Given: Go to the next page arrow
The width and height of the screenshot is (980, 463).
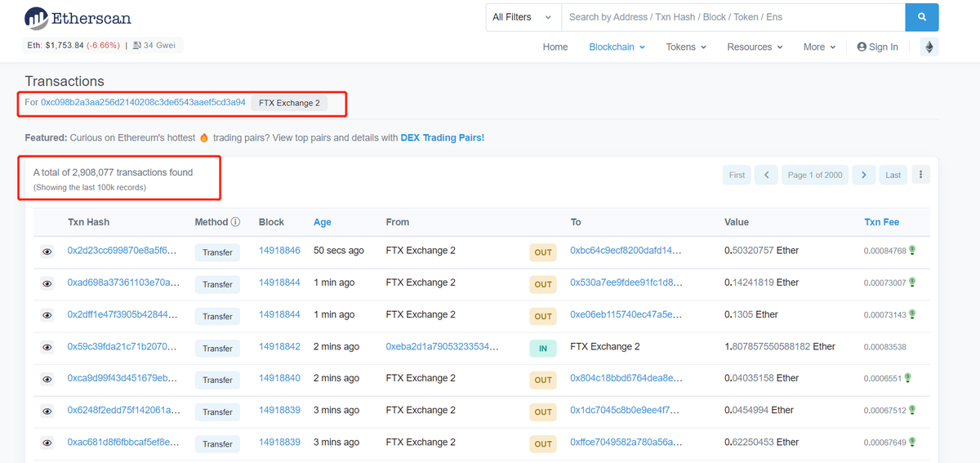Looking at the screenshot, I should click(x=864, y=175).
